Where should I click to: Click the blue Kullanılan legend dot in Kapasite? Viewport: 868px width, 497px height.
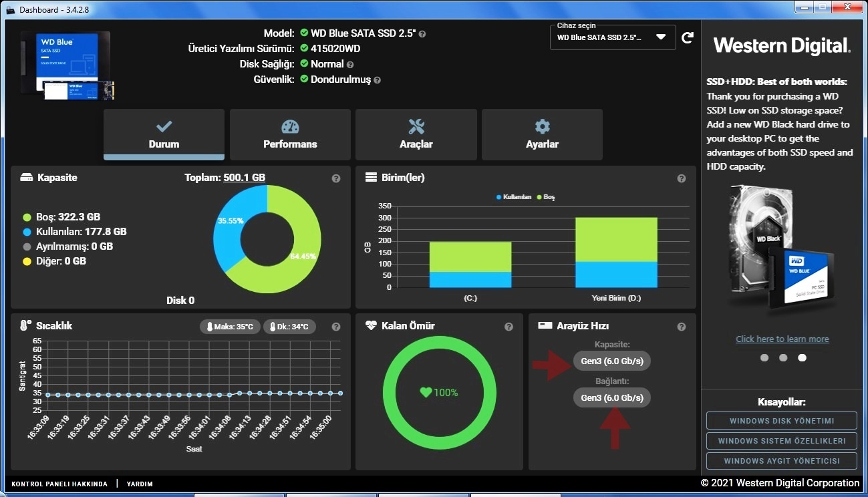point(27,232)
